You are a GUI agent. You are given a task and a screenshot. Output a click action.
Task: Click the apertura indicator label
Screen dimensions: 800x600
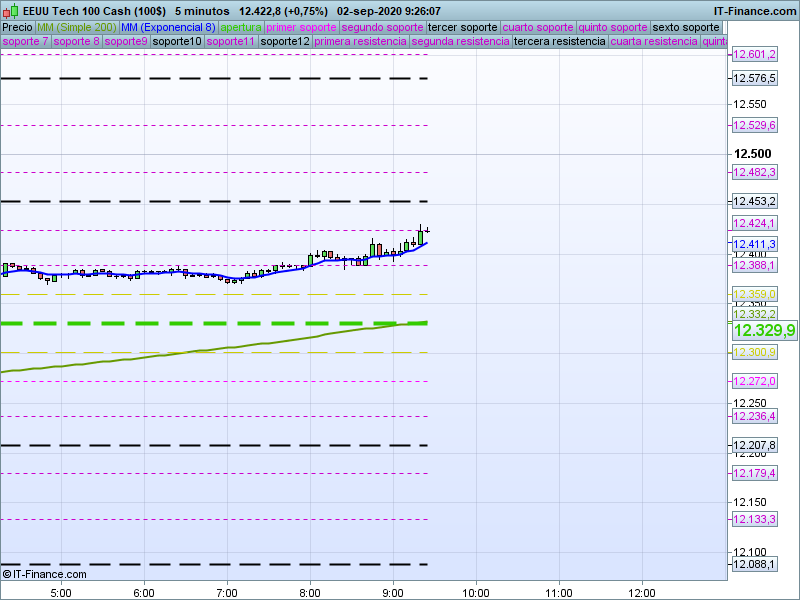click(241, 27)
